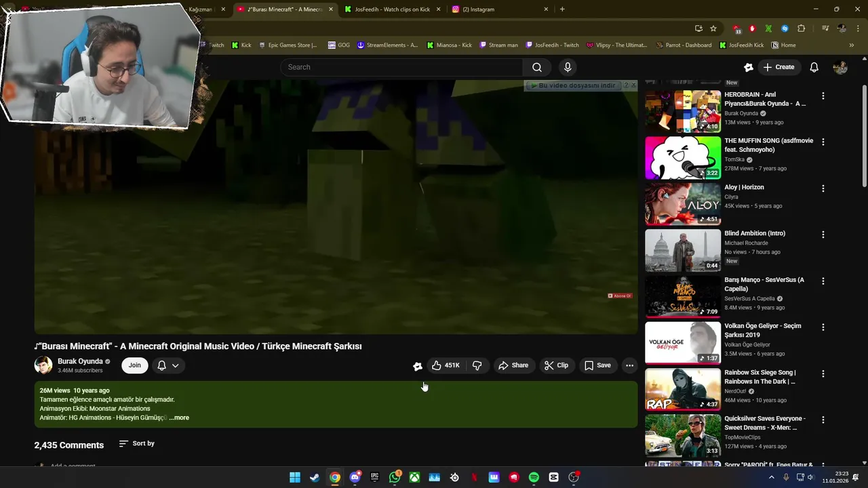868x488 pixels.
Task: Open StreamElements bookmark
Action: click(x=387, y=45)
